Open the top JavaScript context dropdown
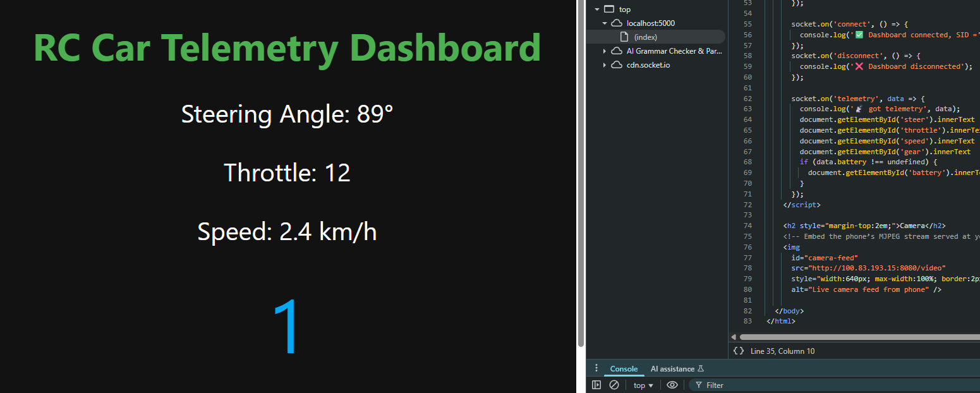This screenshot has width=980, height=393. point(643,385)
